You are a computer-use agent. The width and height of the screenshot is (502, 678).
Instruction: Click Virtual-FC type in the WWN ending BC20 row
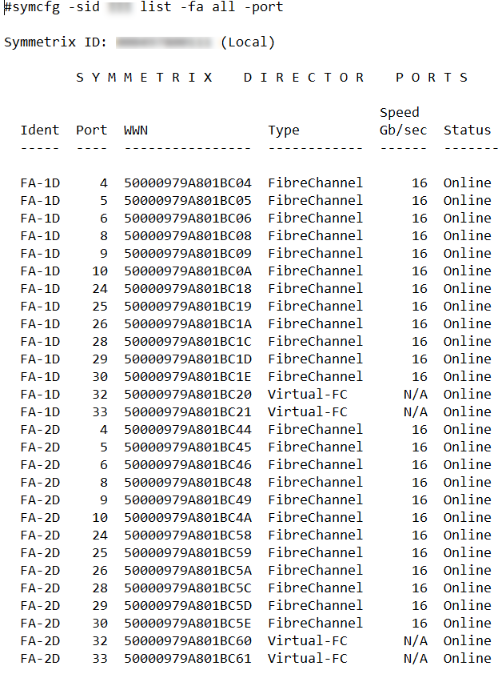(307, 394)
